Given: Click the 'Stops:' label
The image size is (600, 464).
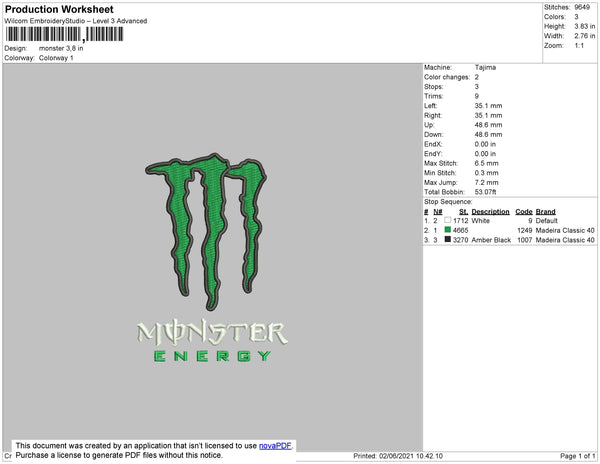Looking at the screenshot, I should click(434, 86).
